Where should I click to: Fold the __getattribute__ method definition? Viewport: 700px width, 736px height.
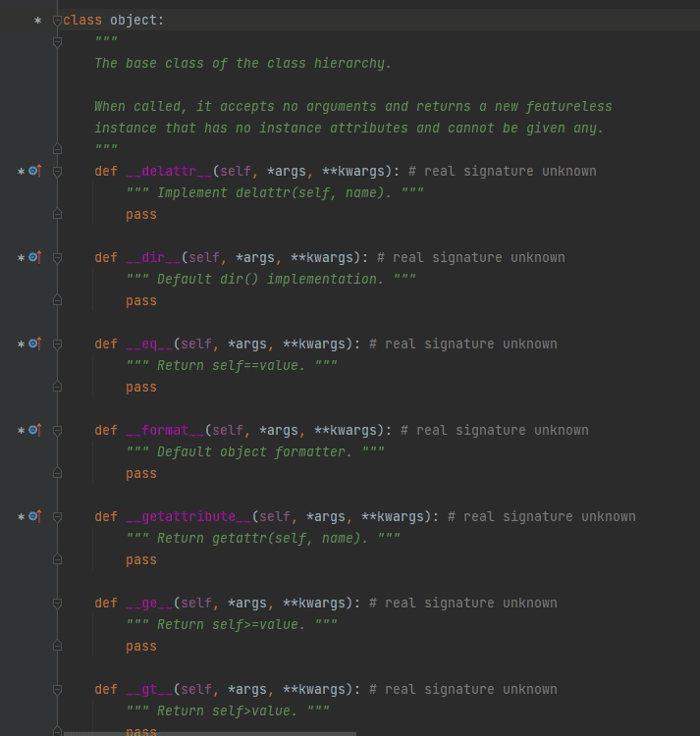tap(57, 516)
